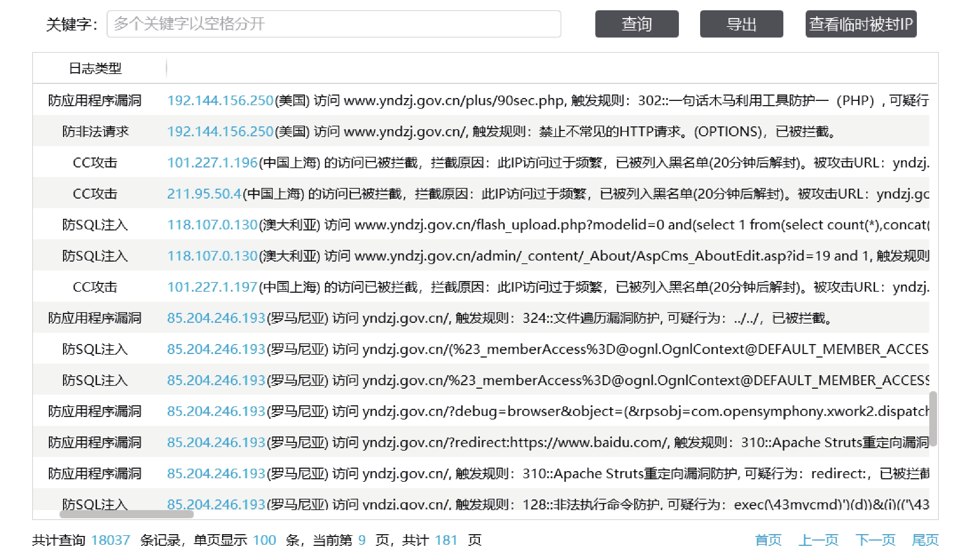976x560 pixels.
Task: Click the horizontal scrollbar thumb
Action: click(x=126, y=514)
